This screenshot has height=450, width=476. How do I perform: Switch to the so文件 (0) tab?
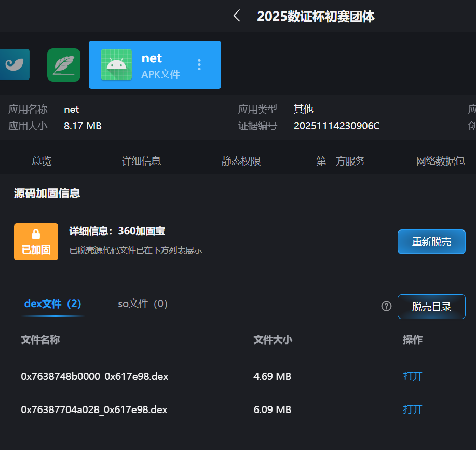coord(142,304)
